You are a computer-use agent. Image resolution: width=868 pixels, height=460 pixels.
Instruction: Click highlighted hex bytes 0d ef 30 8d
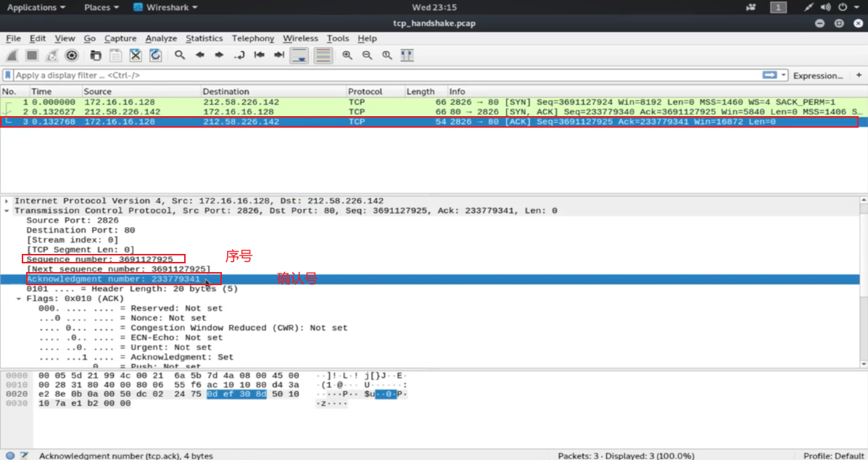point(236,394)
